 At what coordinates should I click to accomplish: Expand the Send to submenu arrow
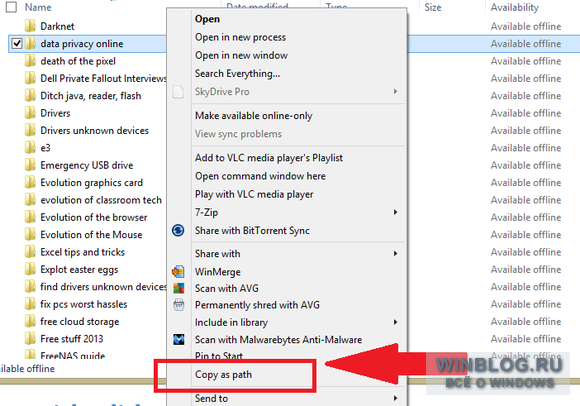[395, 398]
